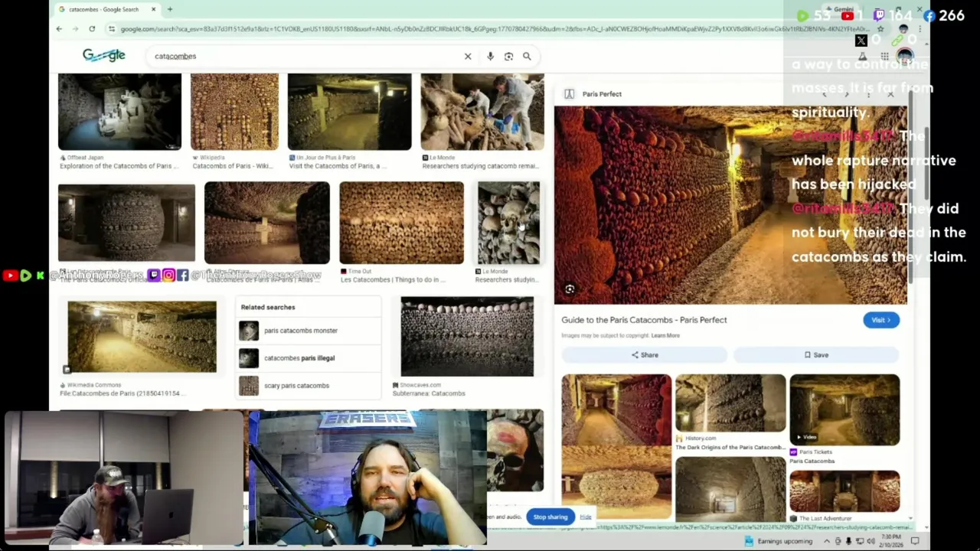Click the taskbar microphone icon
Image resolution: width=980 pixels, height=551 pixels.
coord(848,541)
